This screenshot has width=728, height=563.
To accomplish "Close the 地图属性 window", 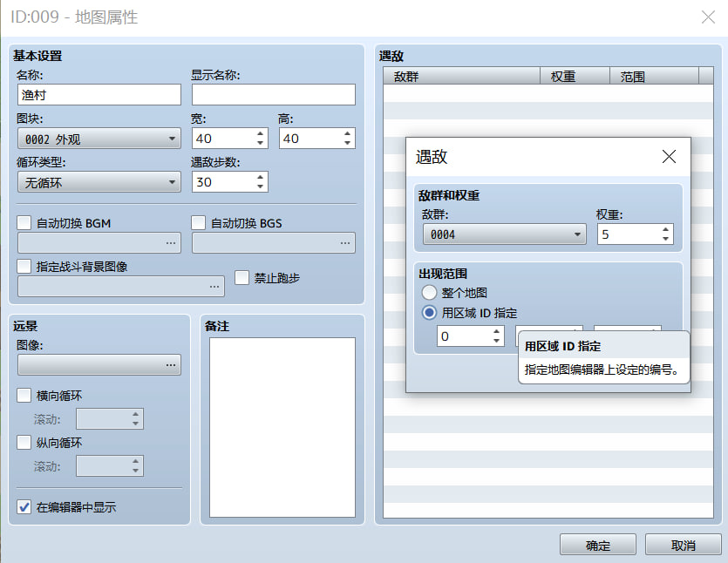I will (x=708, y=17).
